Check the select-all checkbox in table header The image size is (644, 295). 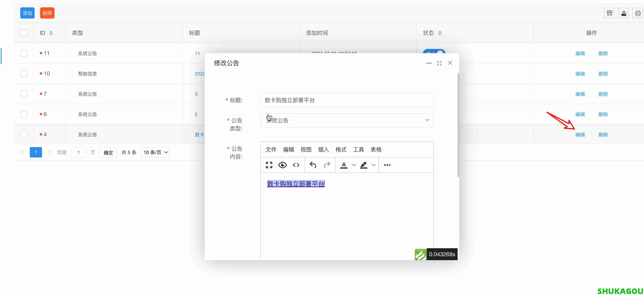coord(24,33)
